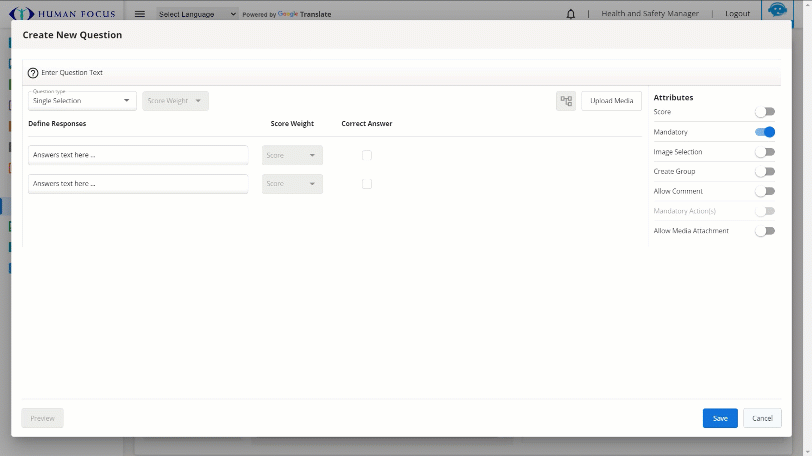This screenshot has width=812, height=456.
Task: Switch on Allow Comment
Action: 764,191
